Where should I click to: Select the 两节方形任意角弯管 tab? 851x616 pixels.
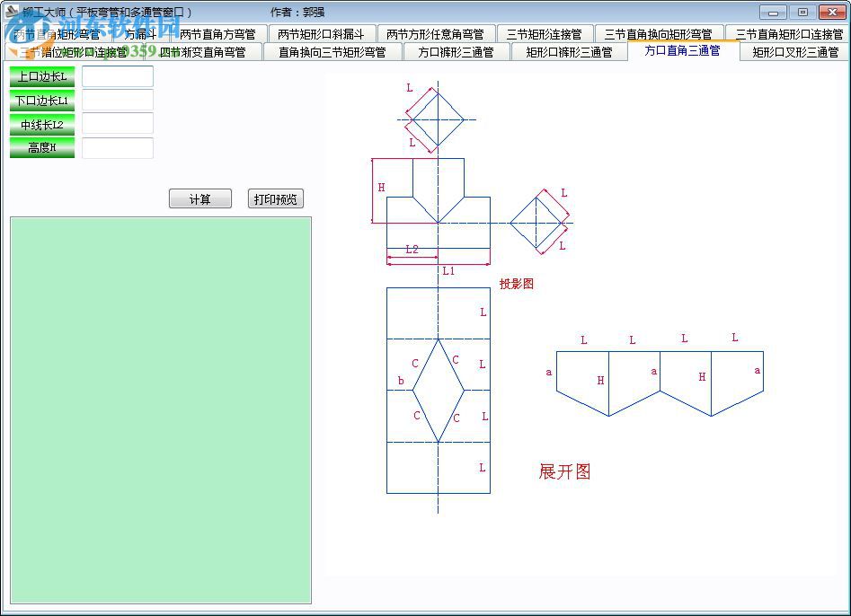[x=435, y=34]
